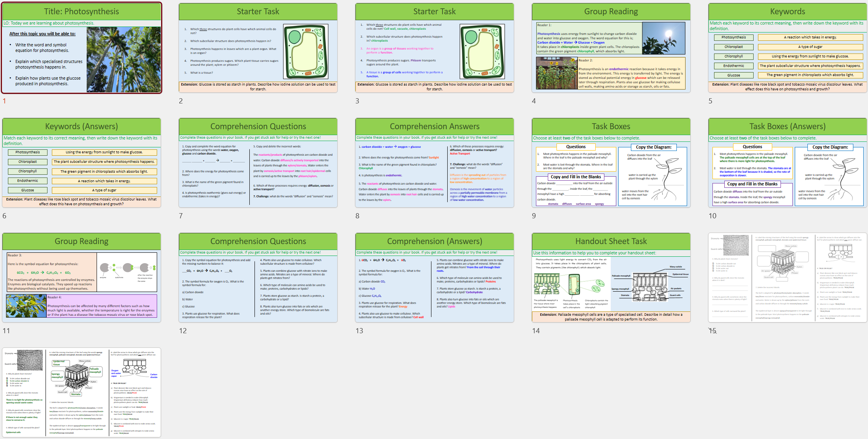Select the Task Boxes (Answers) slide thumbnail
Screen dimensions: 868x439
click(787, 163)
